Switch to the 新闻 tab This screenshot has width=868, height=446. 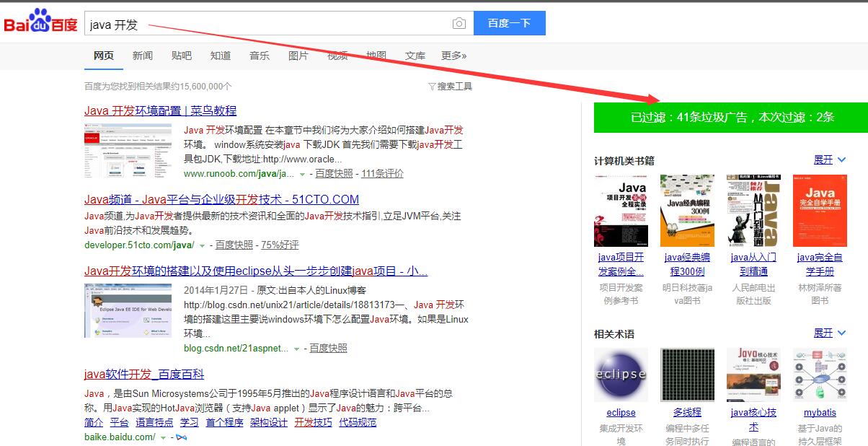pos(143,56)
